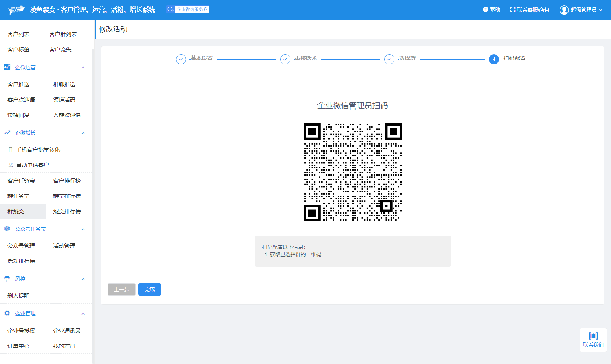This screenshot has width=611, height=364.
Task: Collapse the 企微运营 section chevron
Action: click(83, 68)
